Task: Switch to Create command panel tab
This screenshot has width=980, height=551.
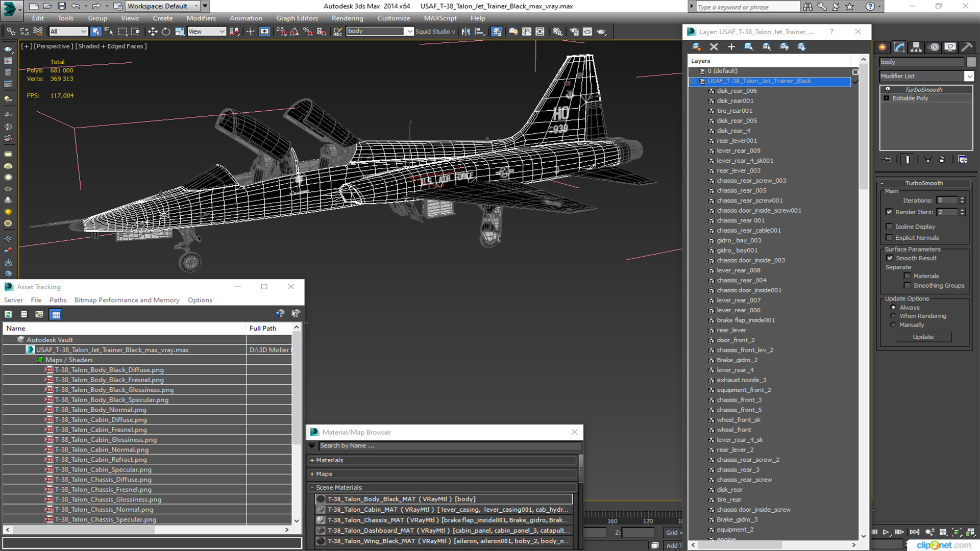Action: point(883,47)
